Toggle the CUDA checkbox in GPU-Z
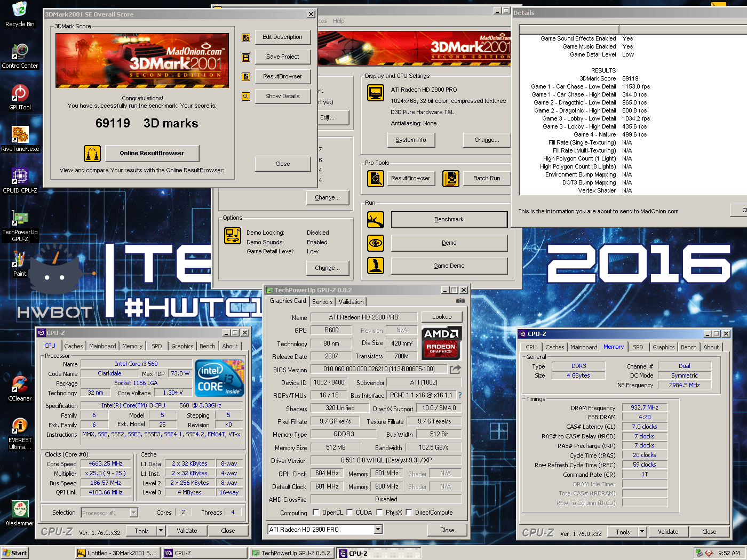This screenshot has height=560, width=747. [x=349, y=513]
